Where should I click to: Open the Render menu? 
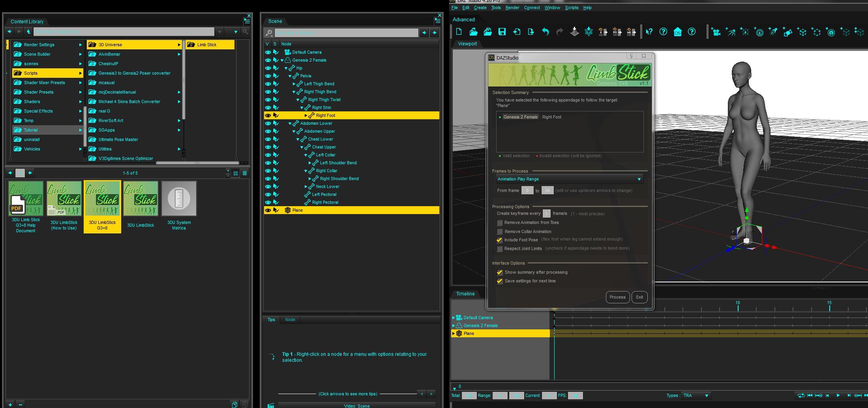pos(512,8)
